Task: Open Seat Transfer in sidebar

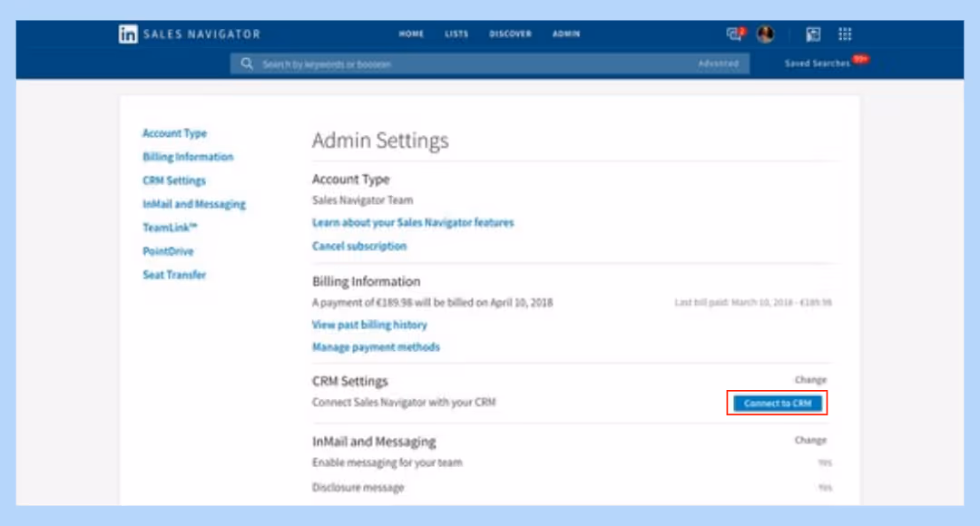Action: coord(173,275)
